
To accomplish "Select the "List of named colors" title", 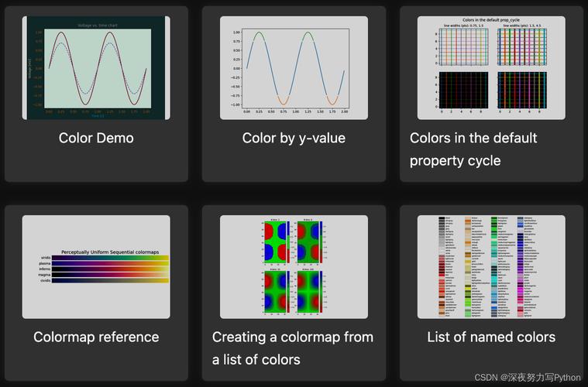I will tap(491, 337).
